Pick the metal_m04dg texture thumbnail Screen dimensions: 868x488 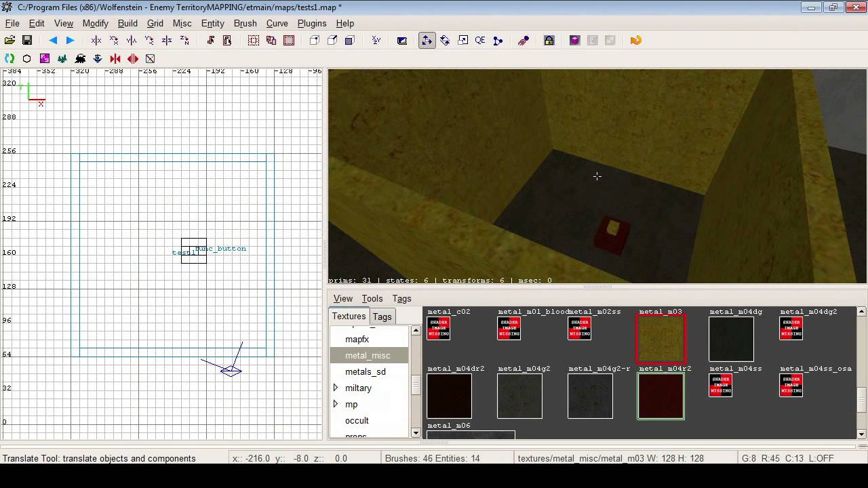[x=731, y=340]
